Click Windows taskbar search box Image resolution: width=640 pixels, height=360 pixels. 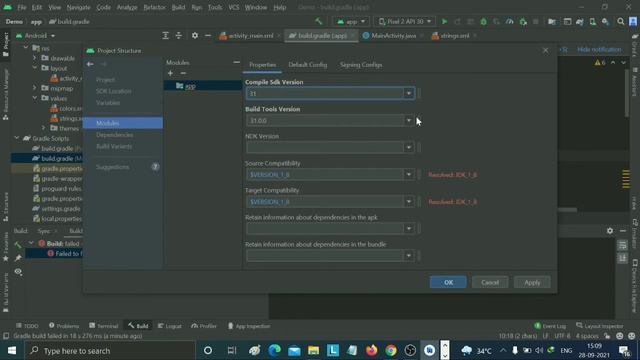pos(110,350)
